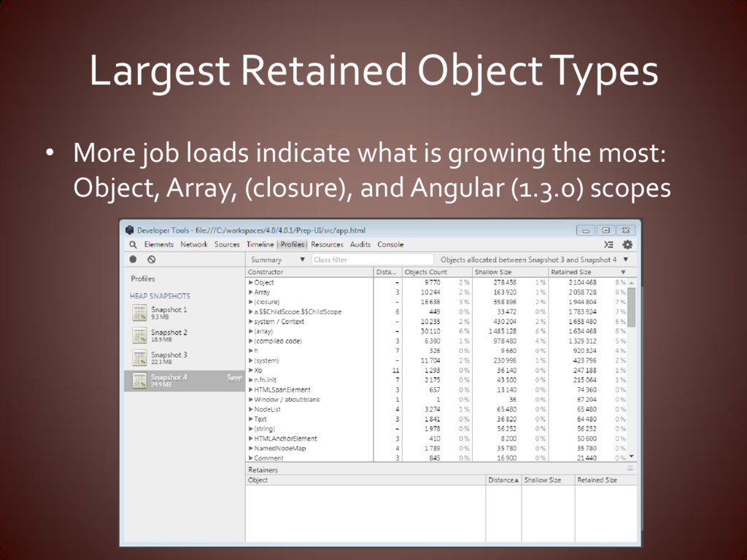Screen dimensions: 747x560
Task: Click the constructor table vertical scrollbar thumb
Action: click(632, 307)
